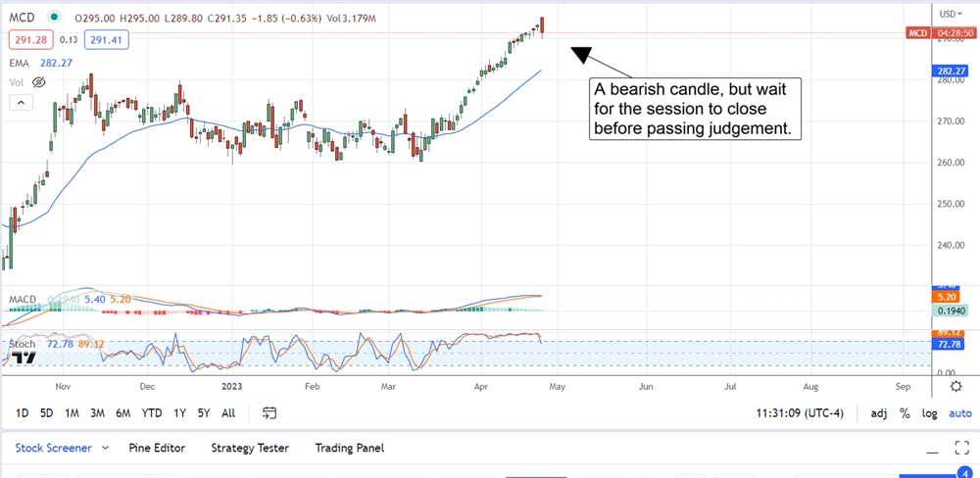
Task: Click the MCD symbol name
Action: pyautogui.click(x=24, y=17)
